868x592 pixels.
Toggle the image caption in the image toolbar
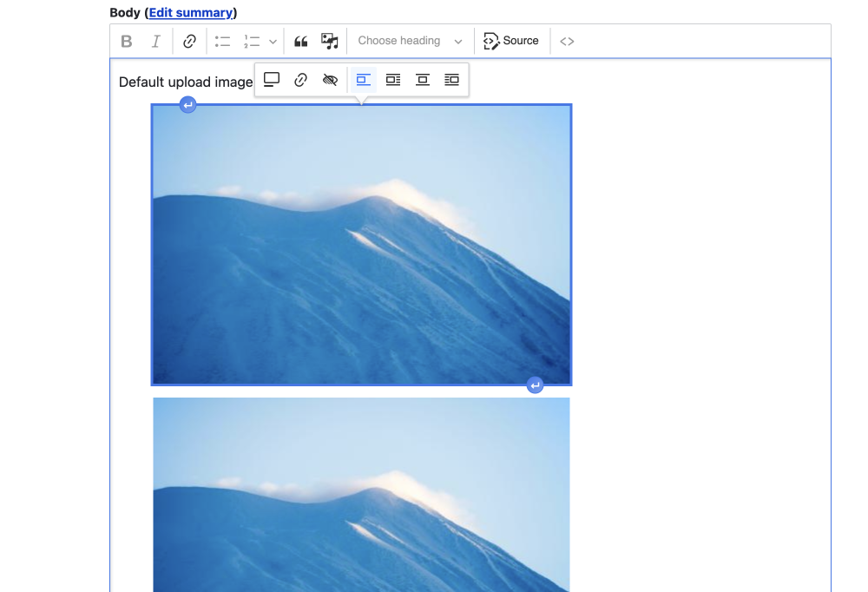point(271,80)
